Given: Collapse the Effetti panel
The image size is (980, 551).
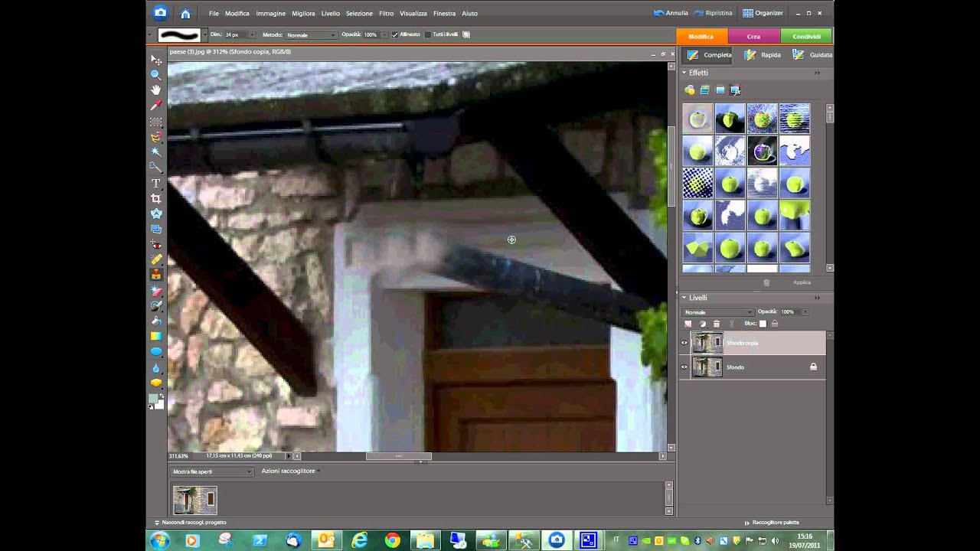Looking at the screenshot, I should (x=684, y=73).
